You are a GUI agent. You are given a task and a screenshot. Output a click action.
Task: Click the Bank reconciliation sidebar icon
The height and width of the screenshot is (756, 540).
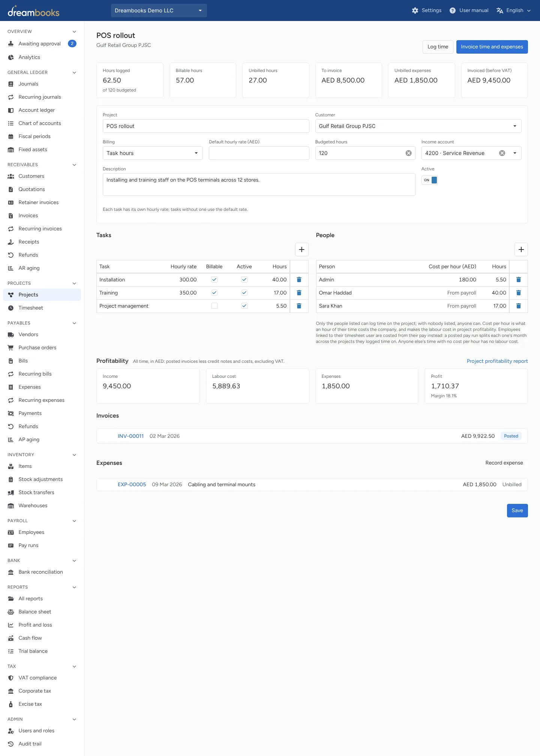pyautogui.click(x=11, y=572)
